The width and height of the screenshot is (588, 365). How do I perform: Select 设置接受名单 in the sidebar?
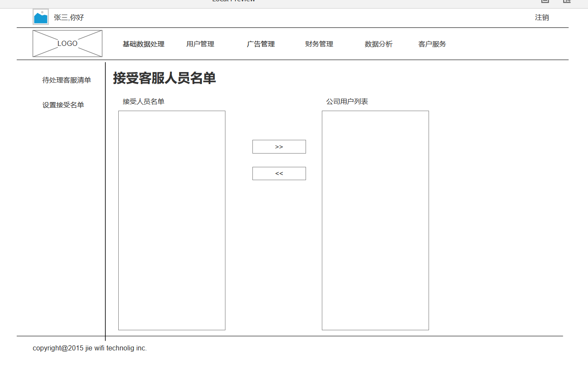tap(63, 105)
